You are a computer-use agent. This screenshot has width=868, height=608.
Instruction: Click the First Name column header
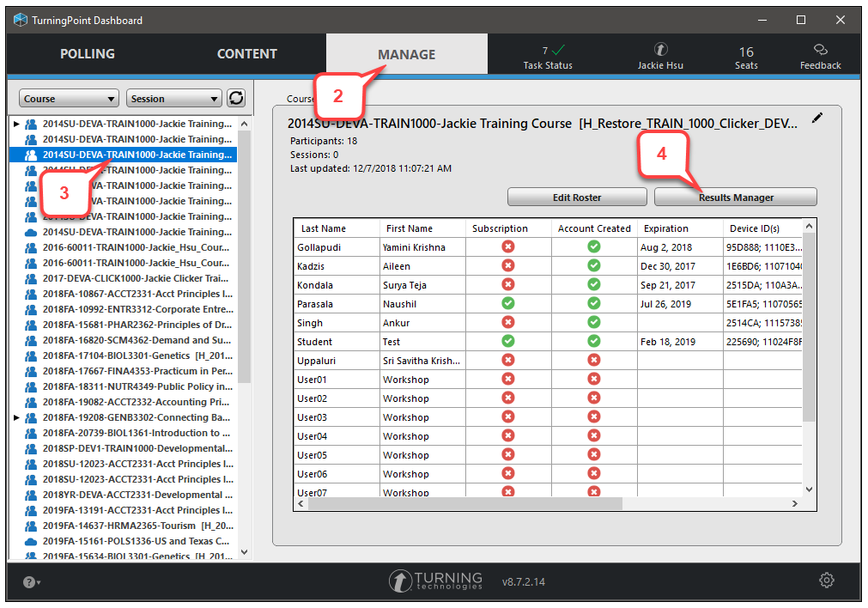[x=423, y=228]
